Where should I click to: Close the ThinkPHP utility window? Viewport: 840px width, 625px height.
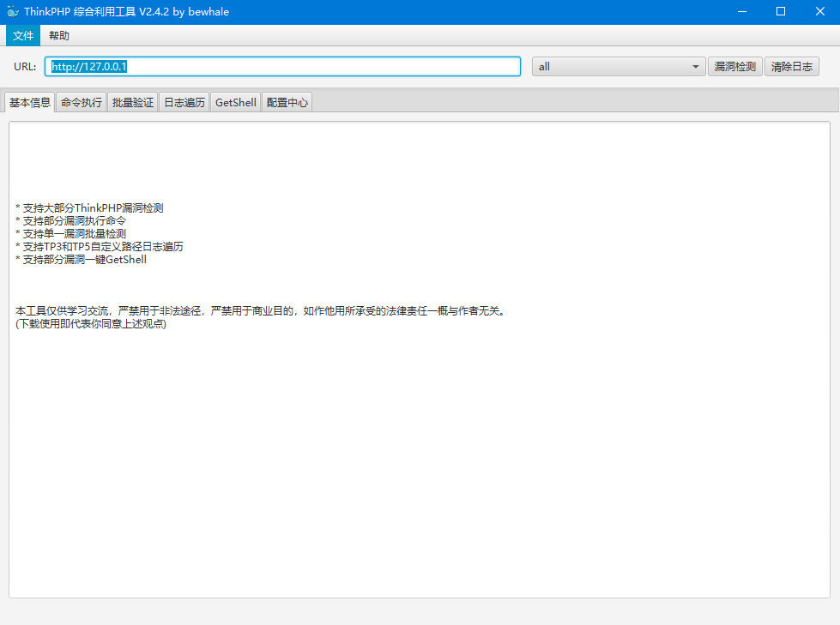[819, 11]
